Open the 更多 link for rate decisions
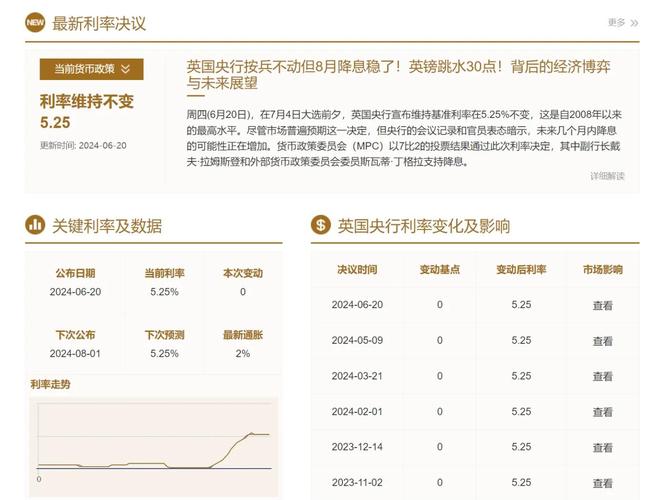The height and width of the screenshot is (500, 661). (x=616, y=23)
